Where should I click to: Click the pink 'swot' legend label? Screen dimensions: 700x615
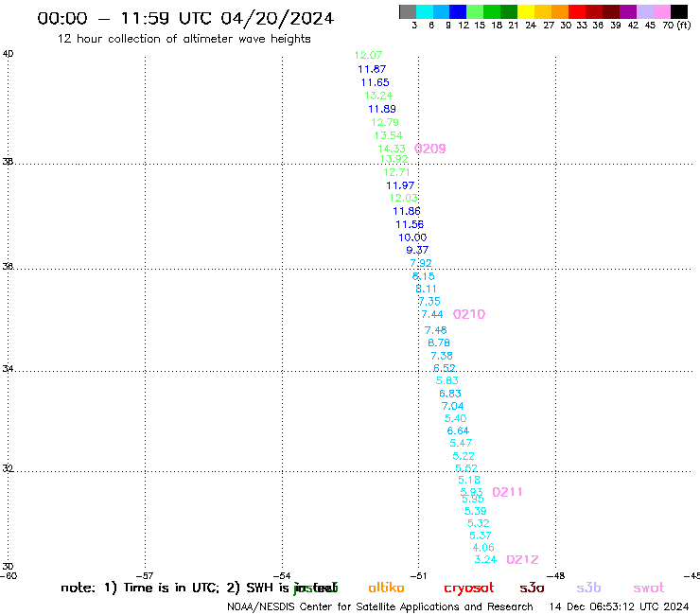coord(649,588)
